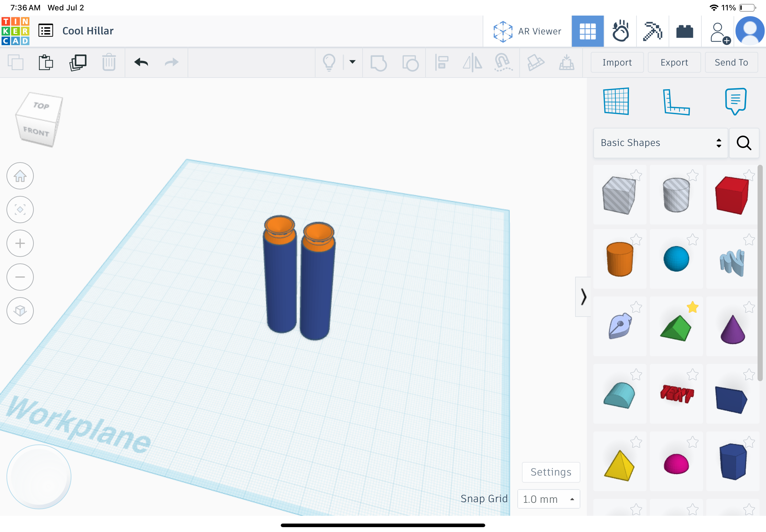Open workplane Settings
The width and height of the screenshot is (766, 532).
tap(550, 472)
